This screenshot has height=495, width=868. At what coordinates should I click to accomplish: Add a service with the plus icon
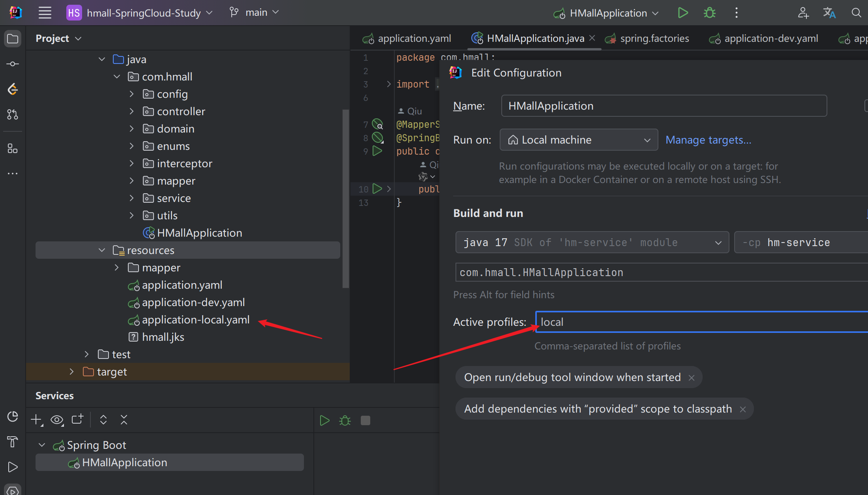(36, 420)
